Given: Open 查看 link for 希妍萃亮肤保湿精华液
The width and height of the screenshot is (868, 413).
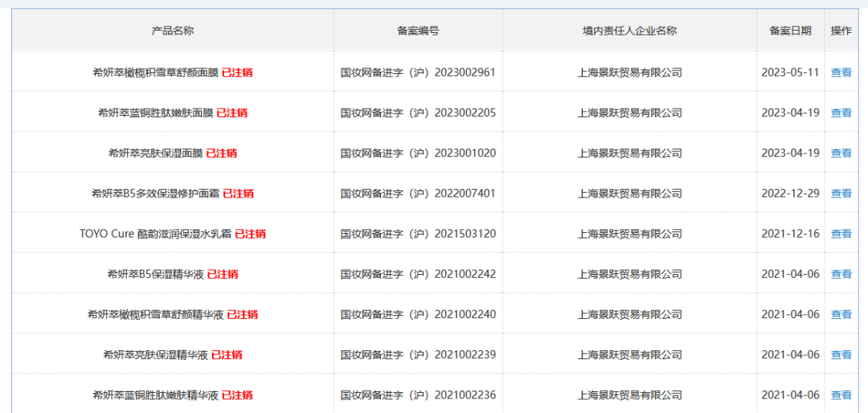Looking at the screenshot, I should coord(841,355).
